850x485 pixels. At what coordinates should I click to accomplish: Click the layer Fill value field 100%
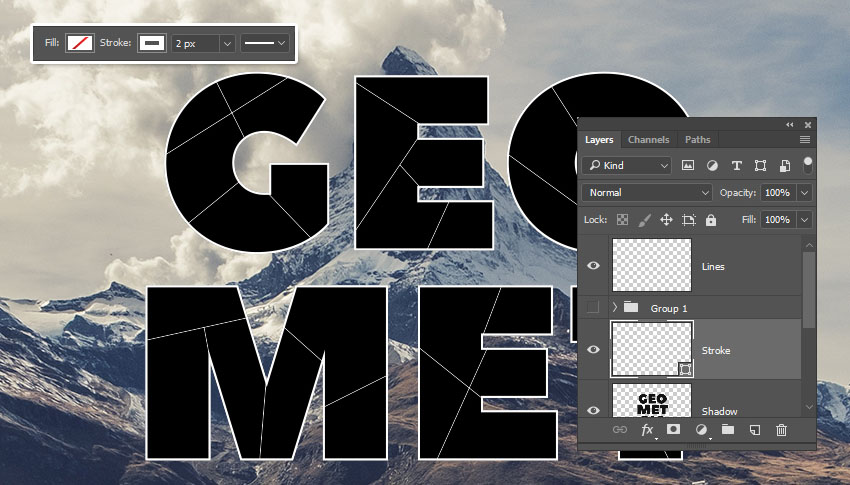pyautogui.click(x=778, y=219)
